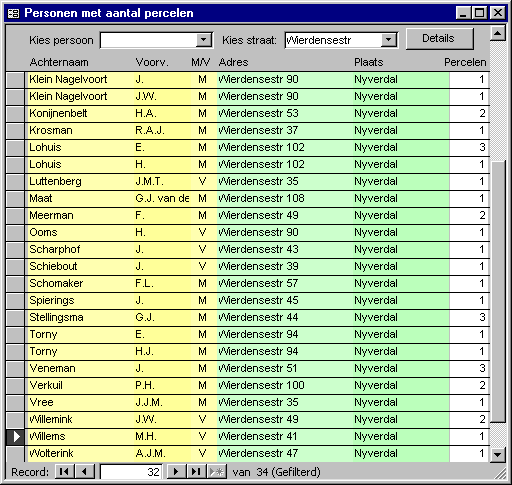Go to first record navigation button
The width and height of the screenshot is (512, 485).
64,472
